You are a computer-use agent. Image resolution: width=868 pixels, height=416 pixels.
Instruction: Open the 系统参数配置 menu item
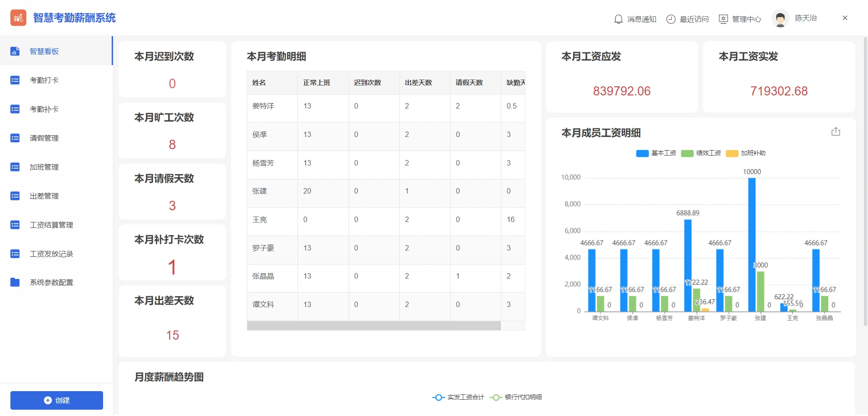click(56, 282)
